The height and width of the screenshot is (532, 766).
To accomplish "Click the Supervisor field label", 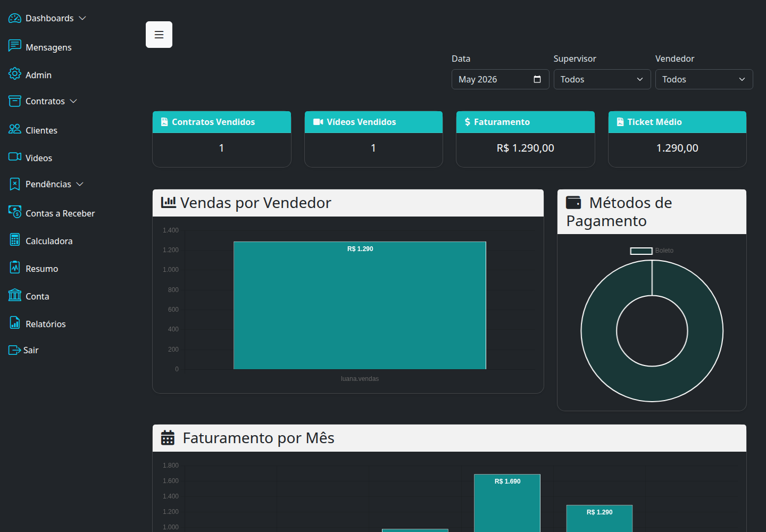I will [x=574, y=59].
